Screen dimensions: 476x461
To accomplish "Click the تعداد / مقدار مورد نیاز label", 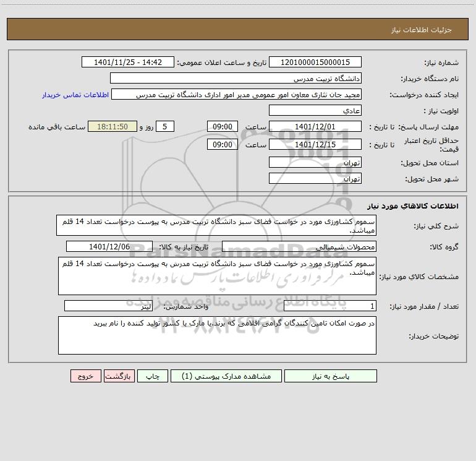I will coord(424,307).
